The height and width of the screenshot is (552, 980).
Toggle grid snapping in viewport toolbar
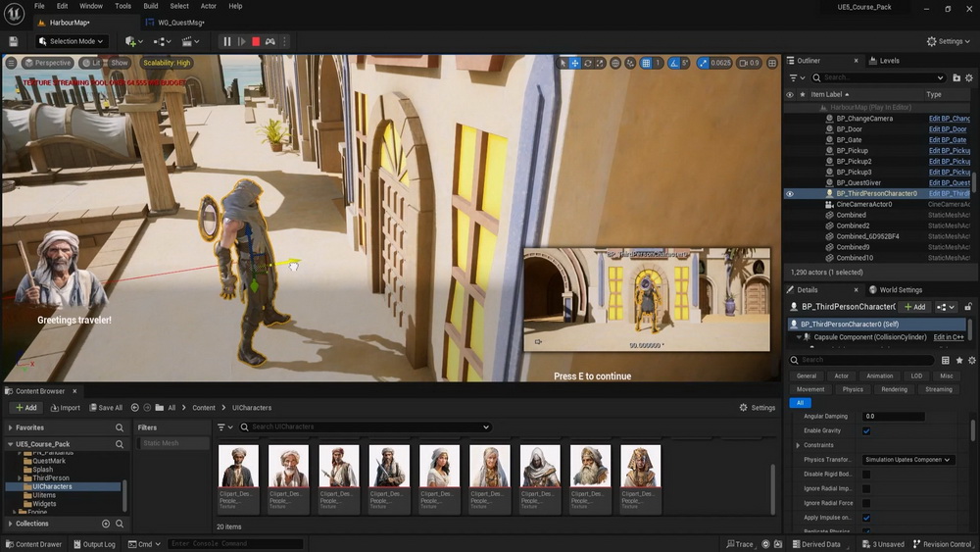(x=646, y=63)
